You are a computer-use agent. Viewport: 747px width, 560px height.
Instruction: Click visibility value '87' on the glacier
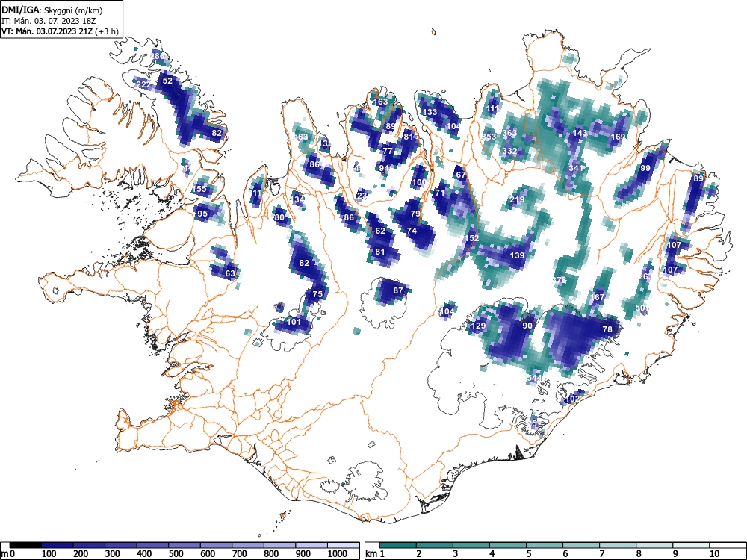tap(398, 290)
